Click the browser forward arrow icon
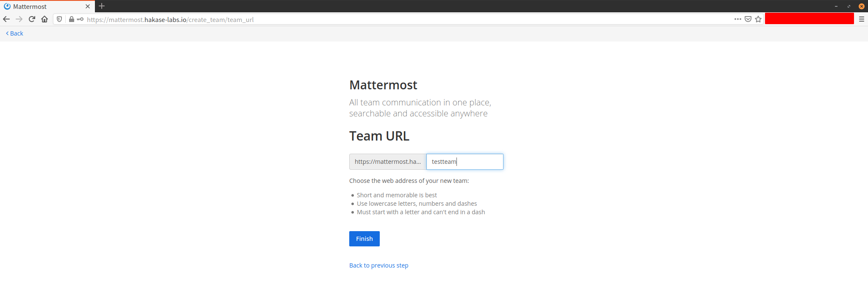The image size is (868, 301). [x=19, y=19]
